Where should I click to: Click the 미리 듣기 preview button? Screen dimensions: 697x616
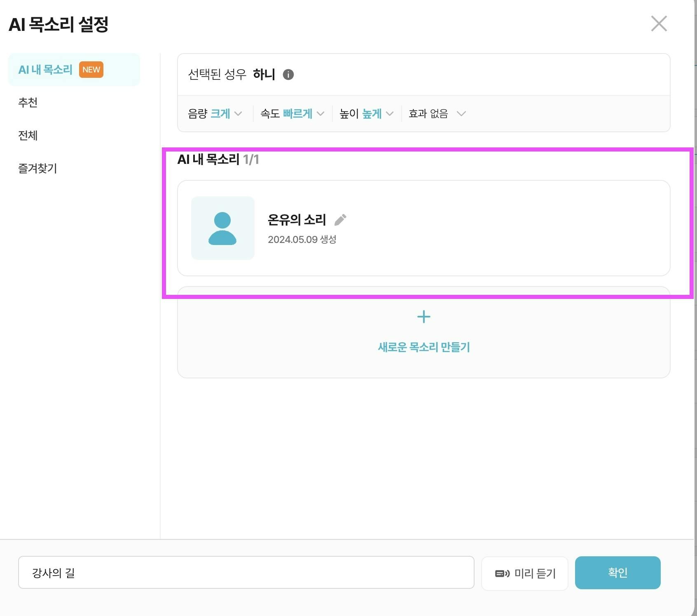524,573
